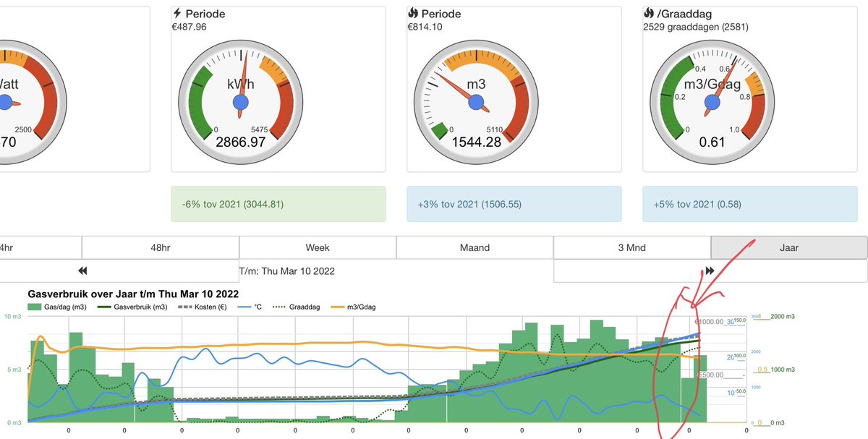Click the +5% tov 2021 (0.58) info box

750,204
